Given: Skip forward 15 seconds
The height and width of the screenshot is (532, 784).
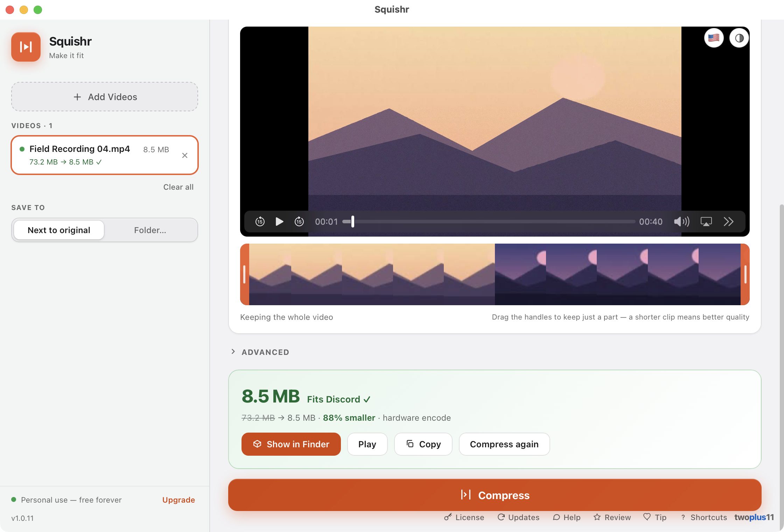Looking at the screenshot, I should (299, 222).
